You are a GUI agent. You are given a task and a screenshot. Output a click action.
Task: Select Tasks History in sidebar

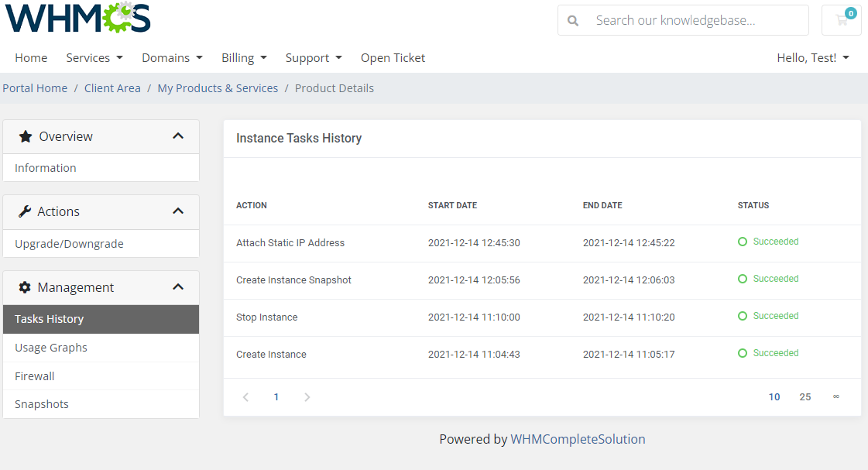coord(101,319)
